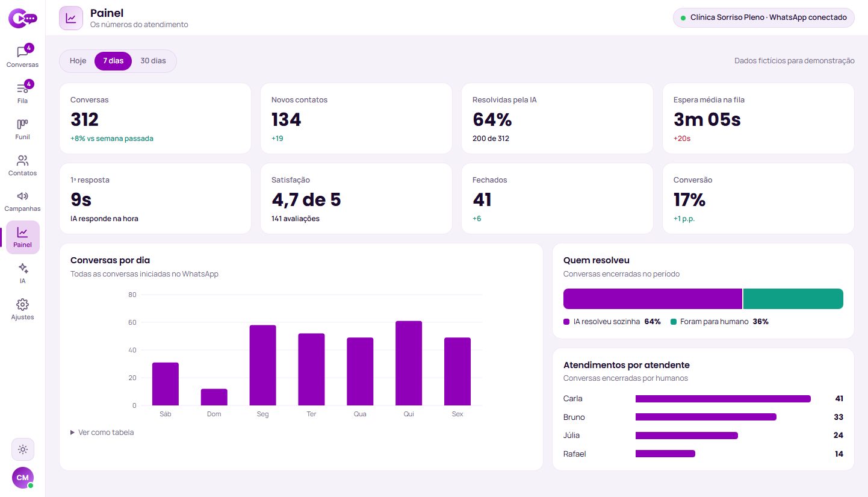The height and width of the screenshot is (497, 868).
Task: Click the Sáb bar in chart
Action: coord(166,384)
